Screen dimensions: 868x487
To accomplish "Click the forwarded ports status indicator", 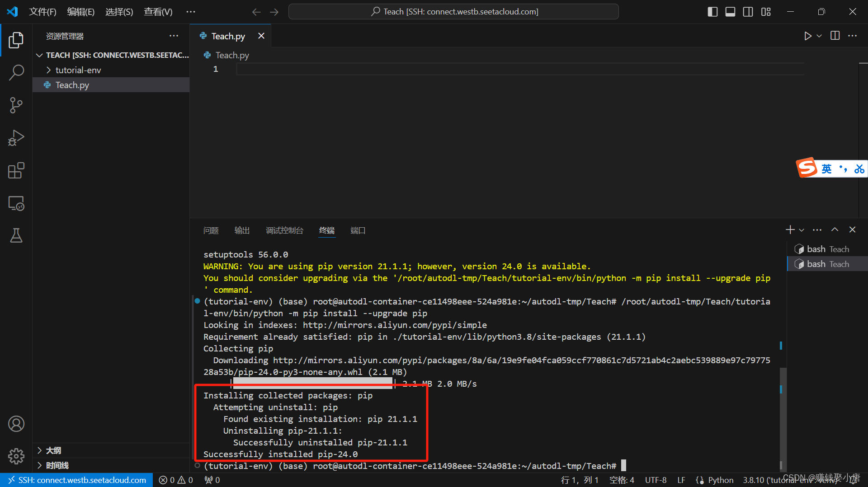I will [x=212, y=480].
